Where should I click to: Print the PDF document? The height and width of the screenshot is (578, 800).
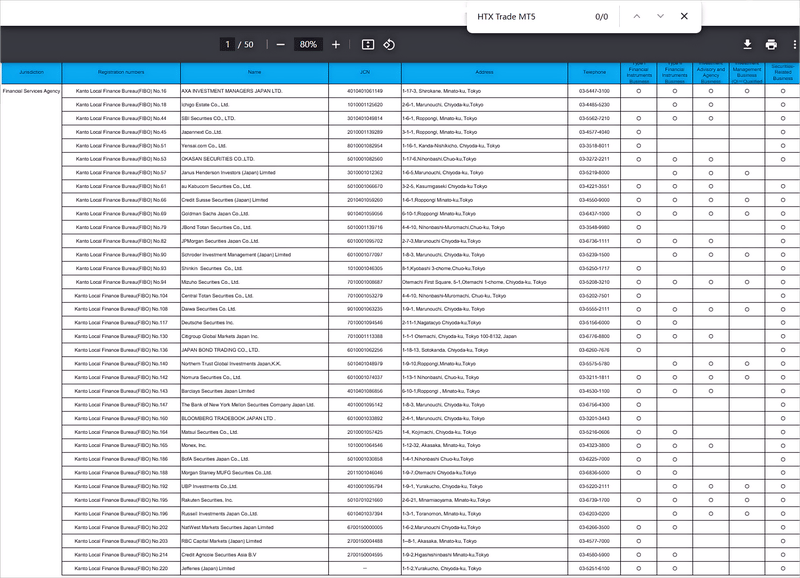771,45
